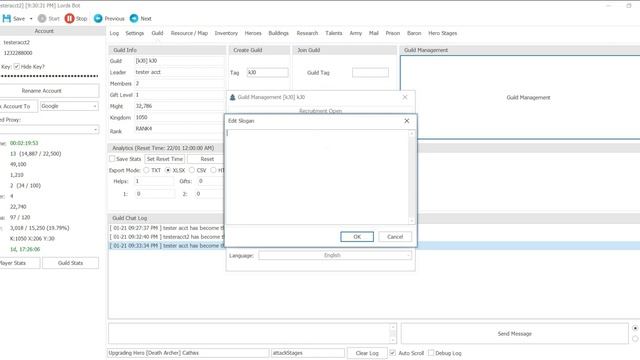Open the Prison tab
This screenshot has height=360, width=640.
coord(393,33)
